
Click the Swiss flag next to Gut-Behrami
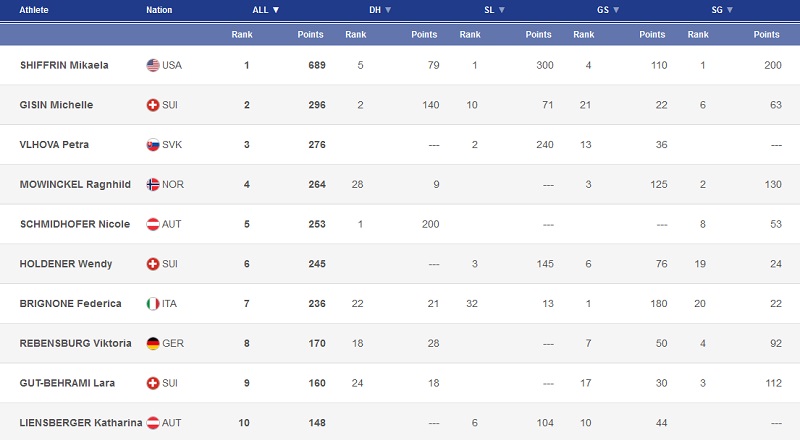tap(153, 383)
